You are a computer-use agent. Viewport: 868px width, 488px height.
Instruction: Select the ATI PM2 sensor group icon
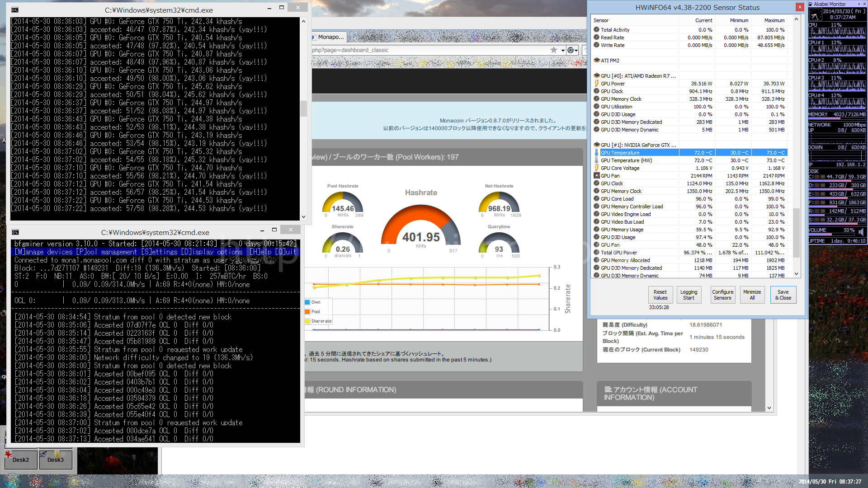point(597,61)
